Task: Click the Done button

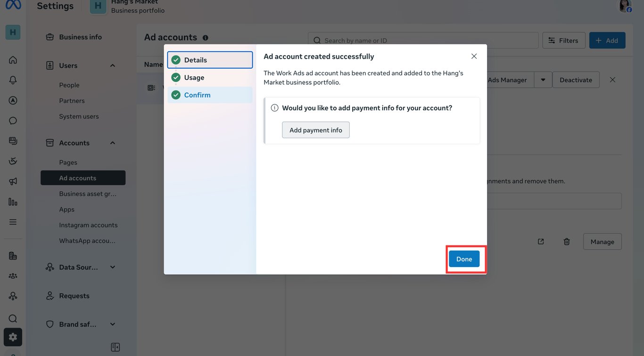Action: pyautogui.click(x=464, y=259)
